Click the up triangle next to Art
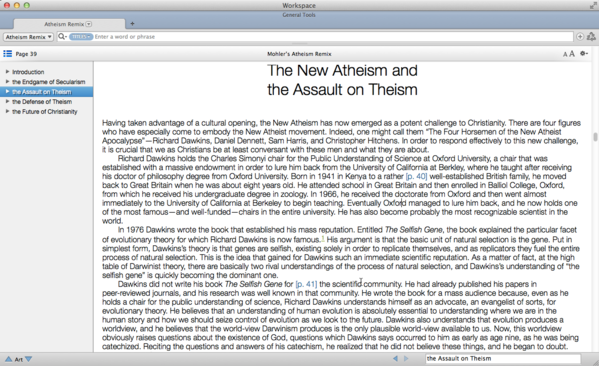 [8, 359]
